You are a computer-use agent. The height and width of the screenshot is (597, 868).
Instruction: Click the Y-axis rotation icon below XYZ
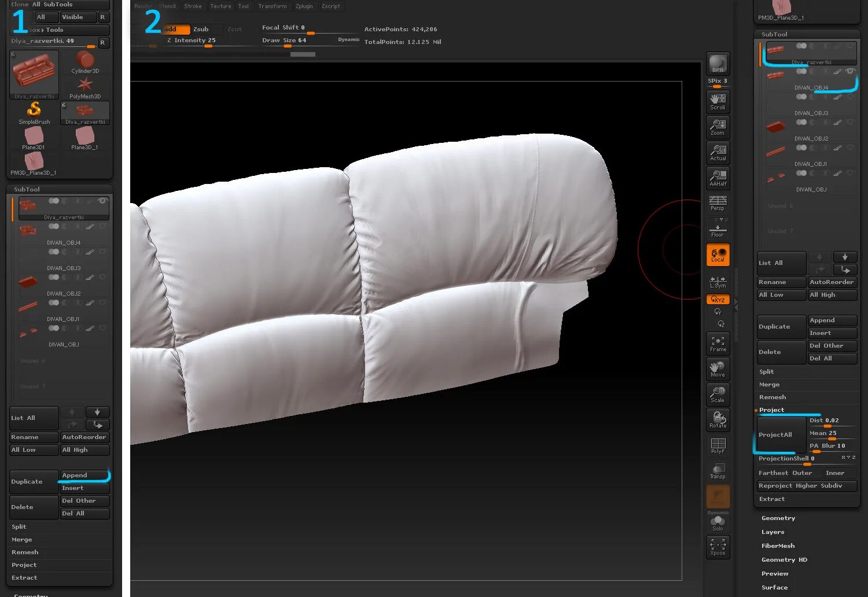pos(718,312)
